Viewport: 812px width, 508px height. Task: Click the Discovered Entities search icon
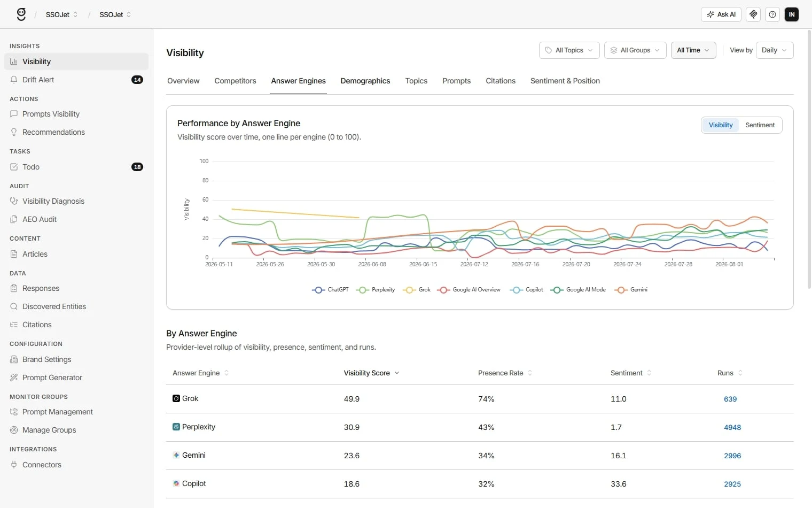[x=14, y=306]
